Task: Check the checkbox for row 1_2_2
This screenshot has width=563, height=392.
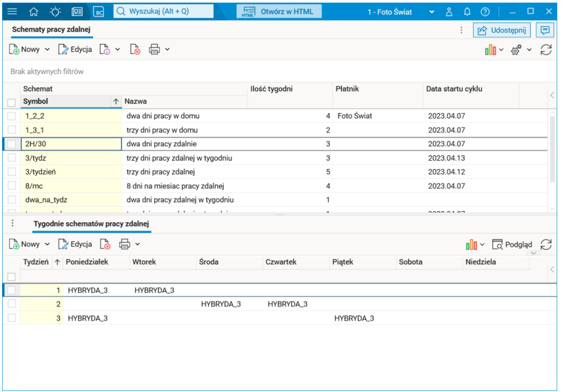Action: tap(12, 116)
